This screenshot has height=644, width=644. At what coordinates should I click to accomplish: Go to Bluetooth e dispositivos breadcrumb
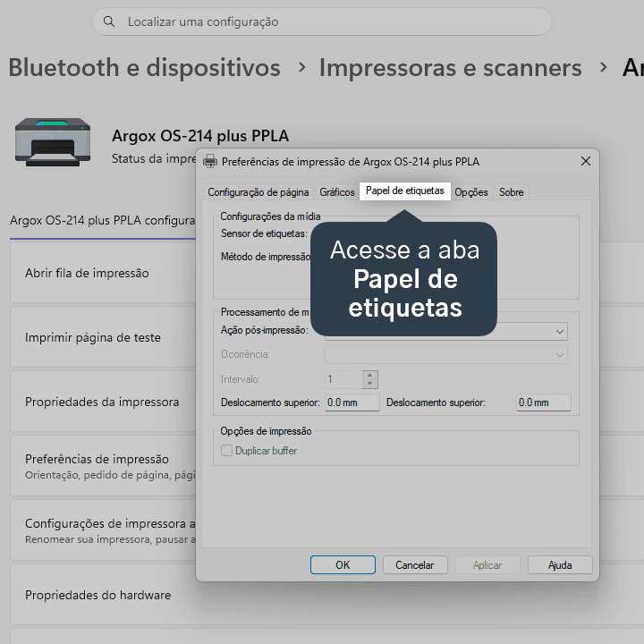[x=145, y=67]
